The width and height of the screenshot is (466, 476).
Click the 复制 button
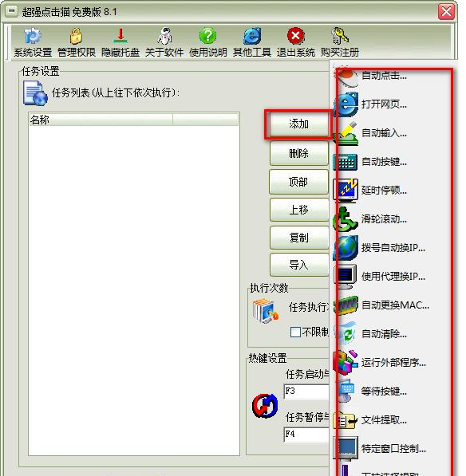click(299, 238)
